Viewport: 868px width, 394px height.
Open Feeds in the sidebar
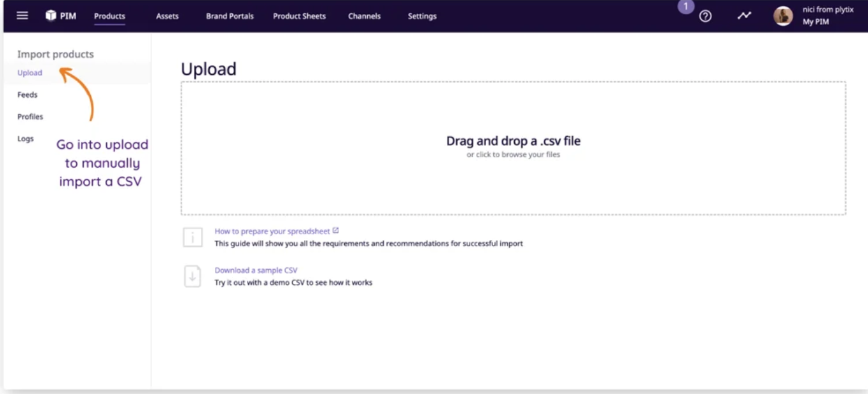(28, 95)
